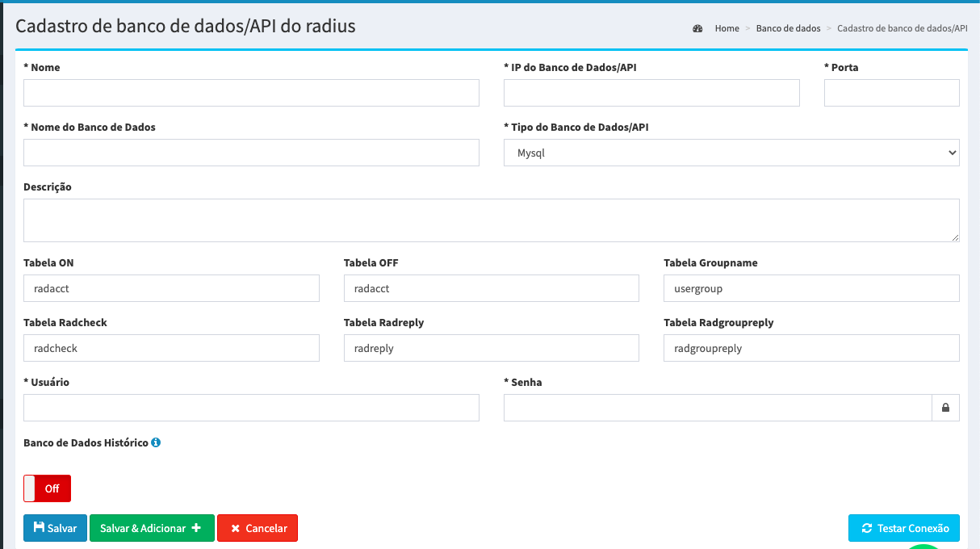The image size is (980, 549).
Task: Select the Porta input field
Action: [x=891, y=93]
